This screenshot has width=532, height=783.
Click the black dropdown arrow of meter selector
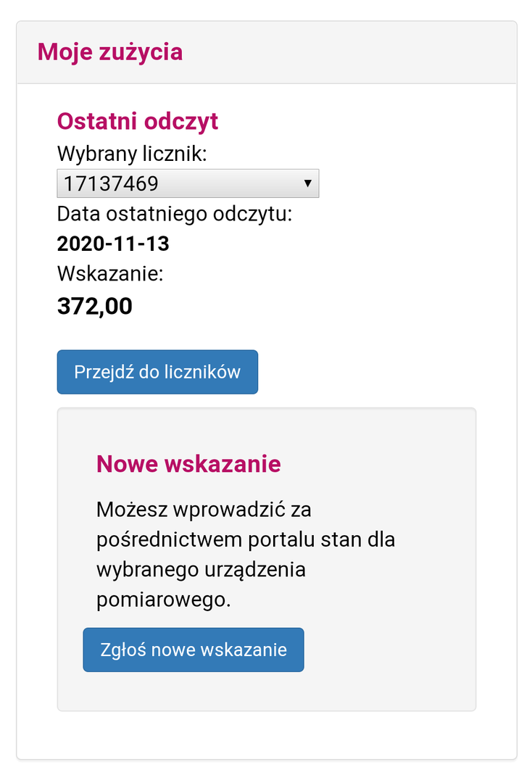pyautogui.click(x=307, y=183)
